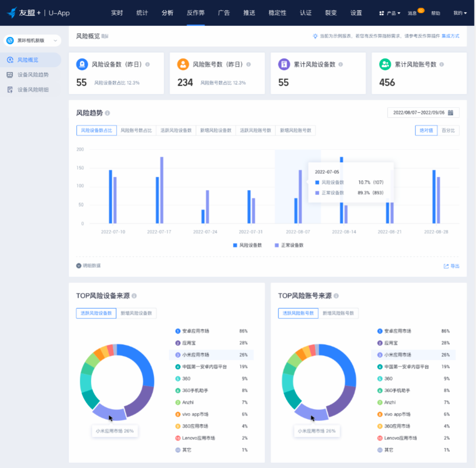Click the orange 风险账号数 card icon
Screen dimensions: 476x468
click(183, 64)
